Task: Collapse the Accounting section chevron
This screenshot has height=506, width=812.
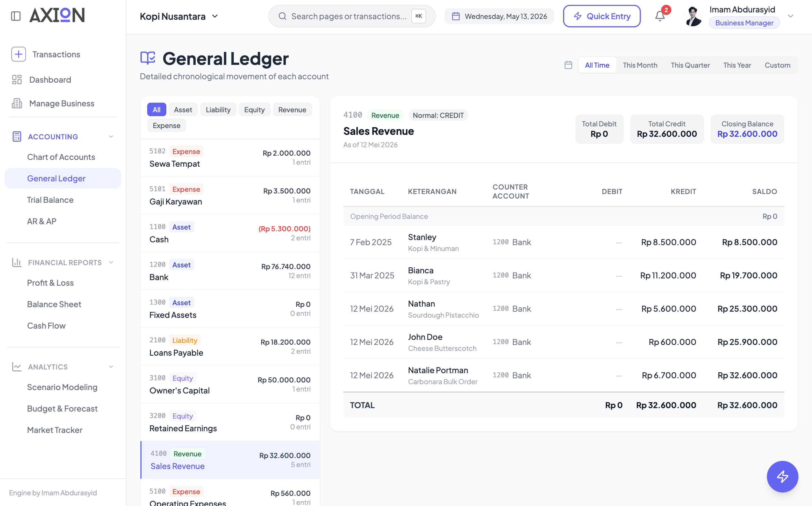Action: [x=111, y=137]
